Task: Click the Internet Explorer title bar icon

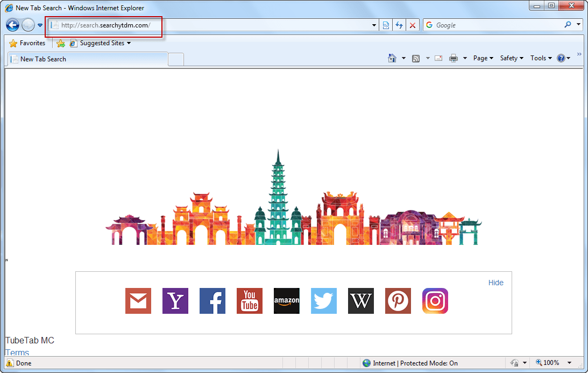Action: coord(9,8)
